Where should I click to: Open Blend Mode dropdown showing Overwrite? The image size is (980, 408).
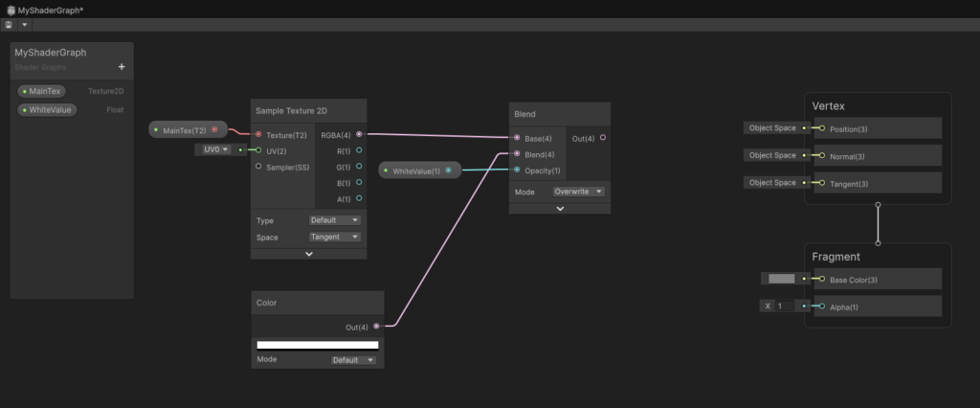pos(579,192)
